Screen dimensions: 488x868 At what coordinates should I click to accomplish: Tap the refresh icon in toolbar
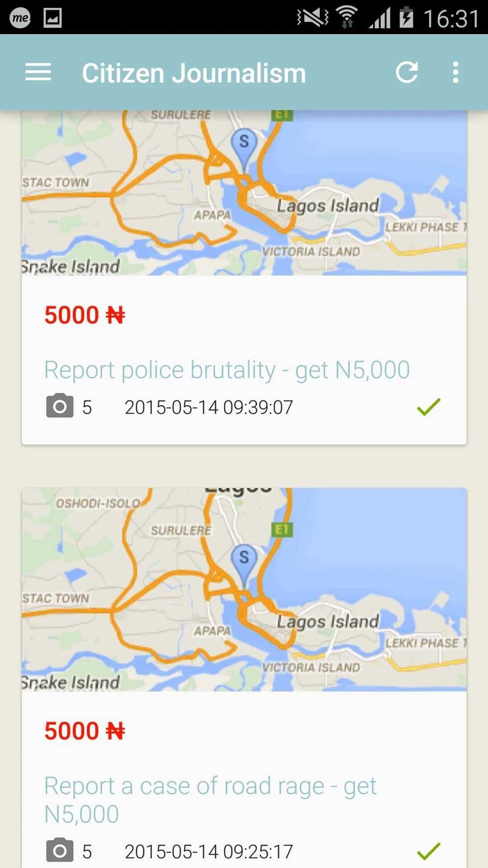tap(407, 72)
